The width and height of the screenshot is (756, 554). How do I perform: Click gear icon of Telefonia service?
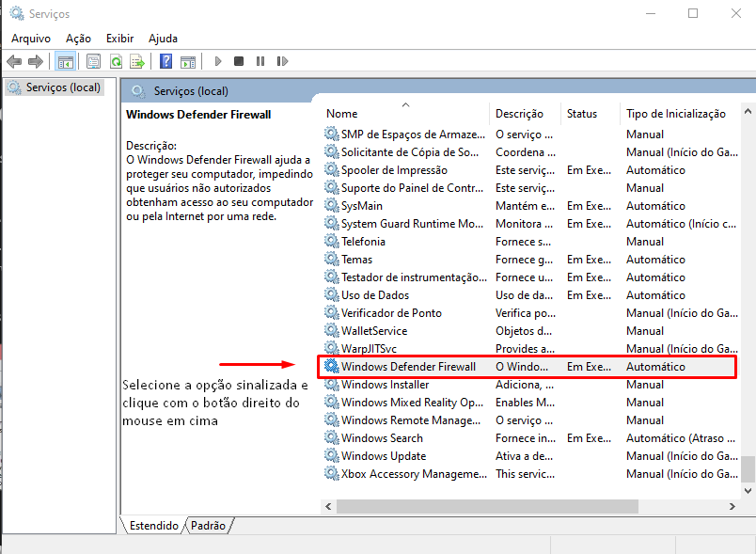pos(332,241)
